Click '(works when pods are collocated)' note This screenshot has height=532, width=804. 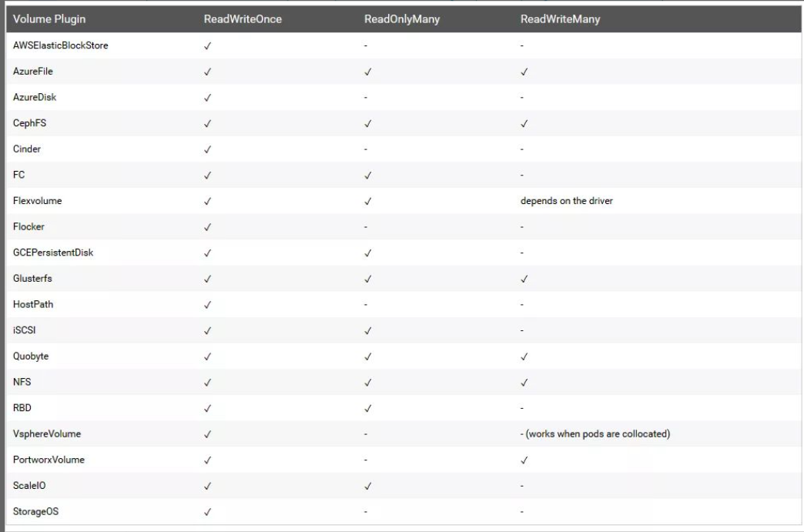click(x=598, y=433)
